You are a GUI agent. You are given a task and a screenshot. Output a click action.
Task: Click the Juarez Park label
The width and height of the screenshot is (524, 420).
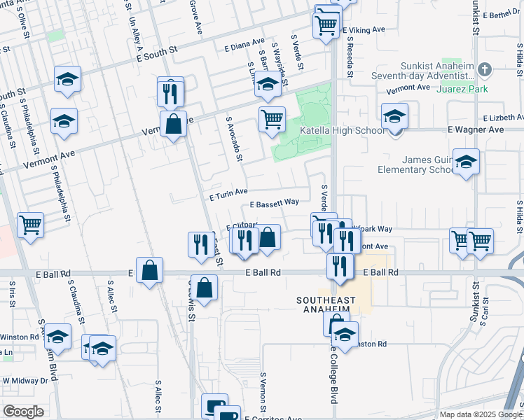[462, 89]
